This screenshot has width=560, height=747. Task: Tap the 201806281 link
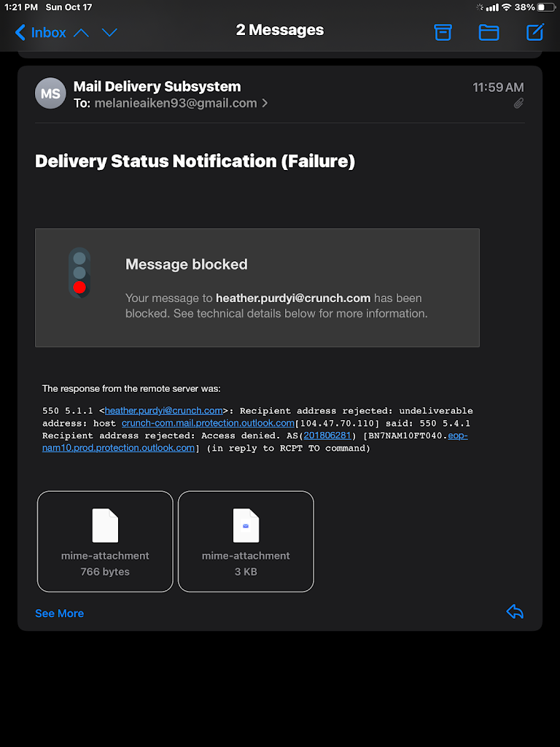click(327, 436)
